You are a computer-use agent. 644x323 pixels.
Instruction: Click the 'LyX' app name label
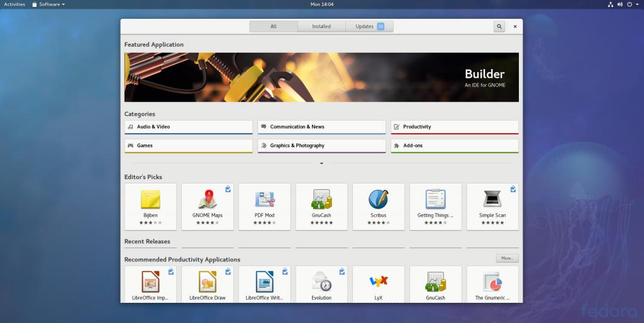[x=378, y=298]
